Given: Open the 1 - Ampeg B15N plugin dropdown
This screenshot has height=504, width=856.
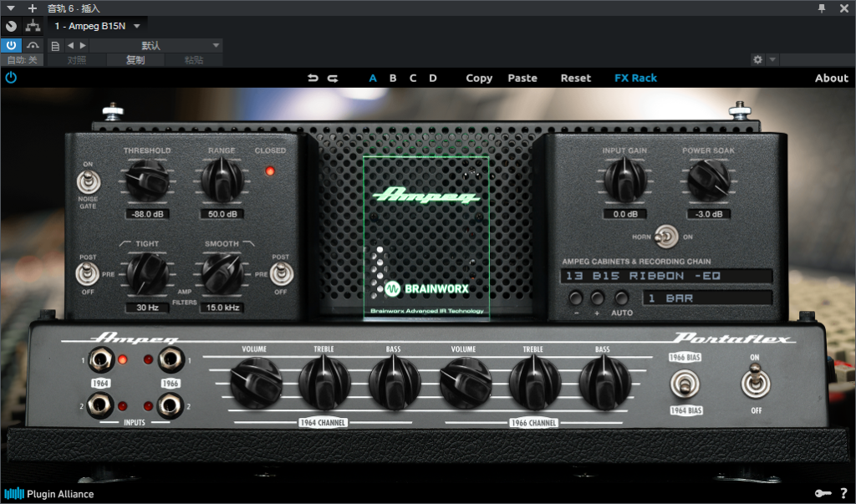Looking at the screenshot, I should (x=98, y=26).
